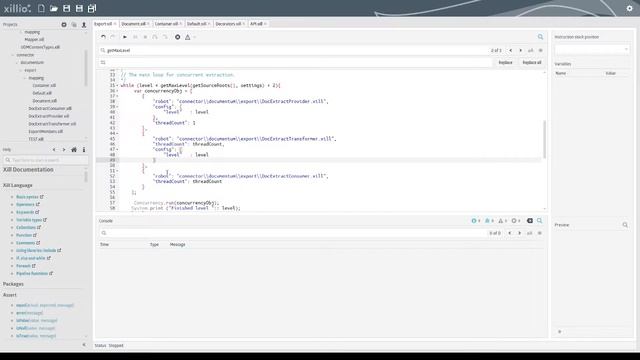Screen dimensions: 640x360
Task: Toggle first console filter icon
Action: coord(474,221)
